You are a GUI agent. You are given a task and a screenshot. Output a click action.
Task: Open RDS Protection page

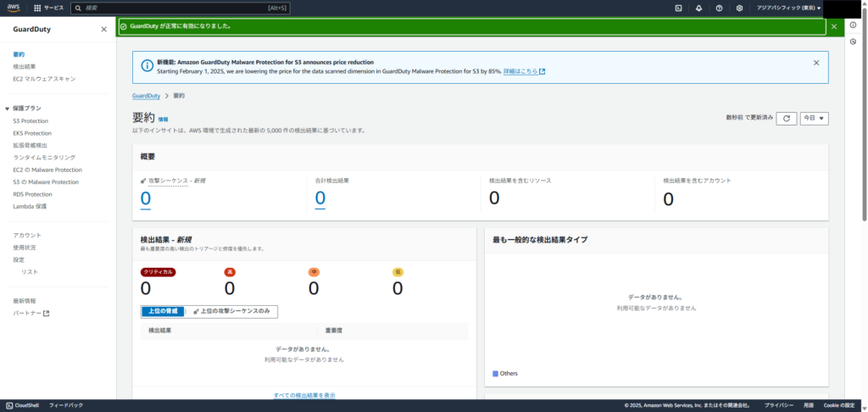[33, 194]
